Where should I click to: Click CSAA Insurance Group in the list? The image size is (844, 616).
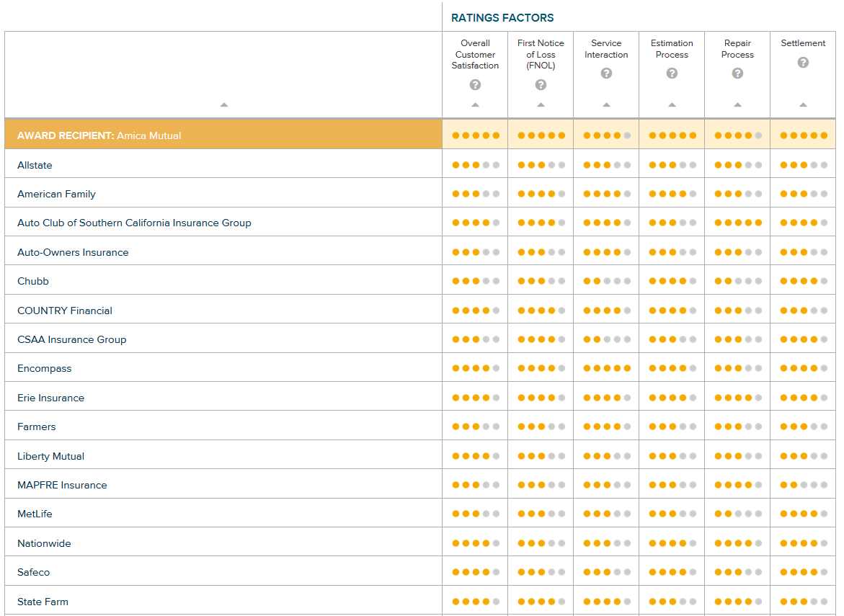pyautogui.click(x=71, y=339)
